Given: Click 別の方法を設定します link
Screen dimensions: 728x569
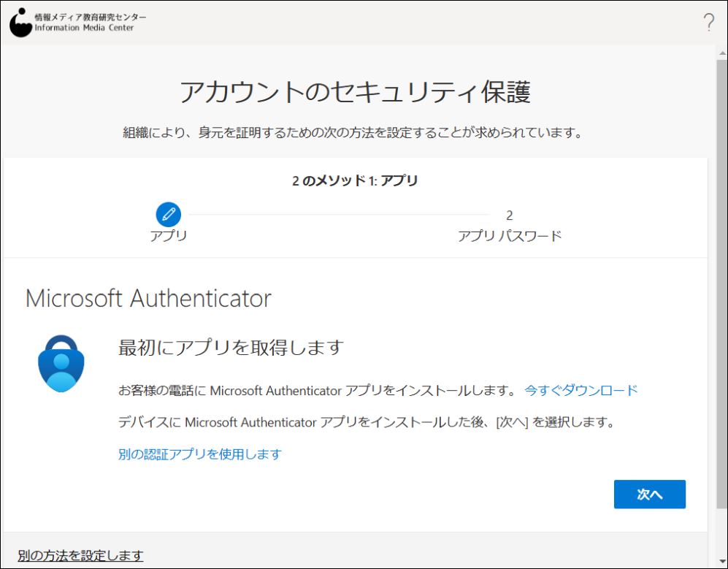Looking at the screenshot, I should click(80, 555).
